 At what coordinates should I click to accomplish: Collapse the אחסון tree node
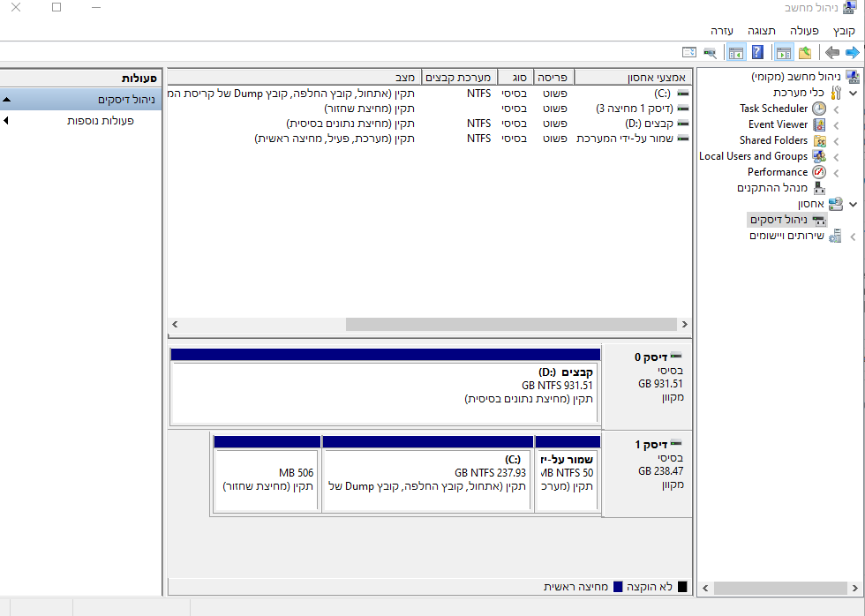pos(853,205)
